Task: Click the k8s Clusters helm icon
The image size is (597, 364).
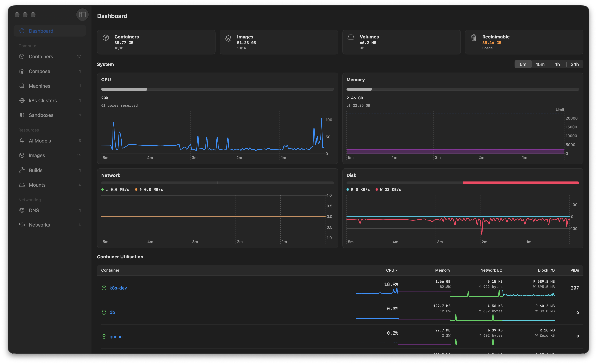Action: tap(22, 100)
